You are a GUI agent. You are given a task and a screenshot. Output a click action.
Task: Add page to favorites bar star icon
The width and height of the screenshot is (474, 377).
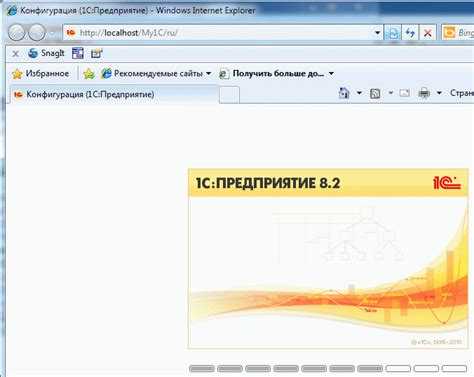tap(89, 73)
